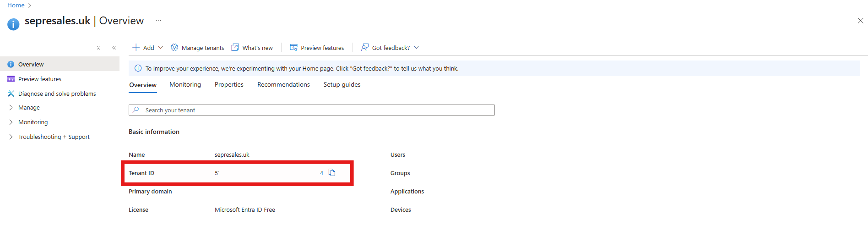This screenshot has width=868, height=226.
Task: Click the blue info icon beside sepresales.uk title
Action: click(x=13, y=24)
